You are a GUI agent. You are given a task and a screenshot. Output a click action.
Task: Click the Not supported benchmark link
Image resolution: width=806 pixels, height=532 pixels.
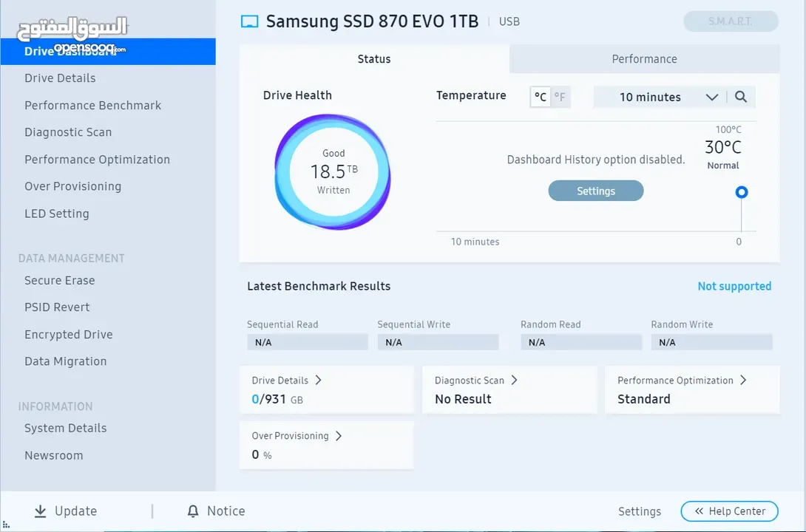tap(734, 286)
